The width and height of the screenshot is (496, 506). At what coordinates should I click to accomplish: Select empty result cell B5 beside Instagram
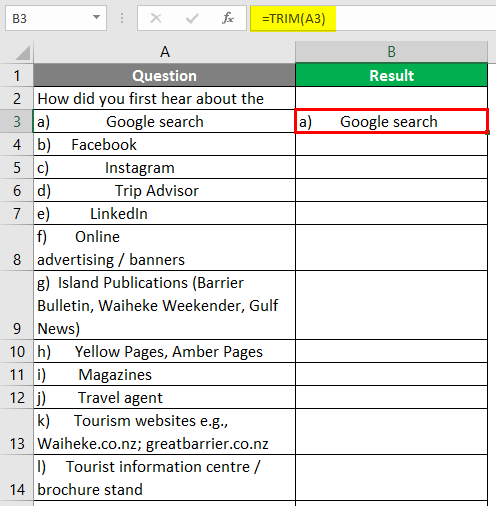pos(391,167)
